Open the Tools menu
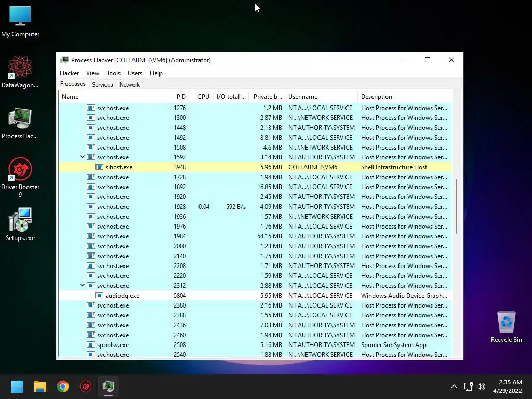 point(113,73)
